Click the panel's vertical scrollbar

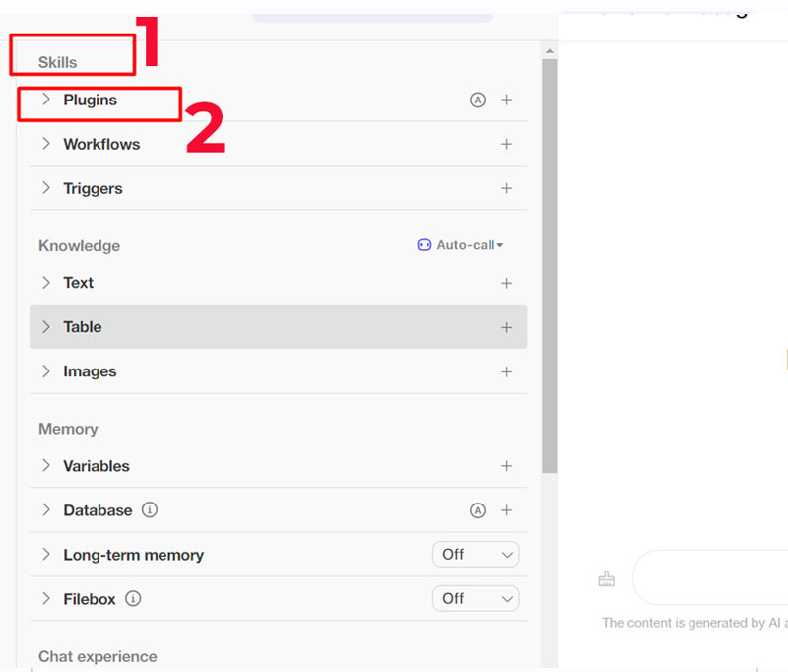pos(549,266)
